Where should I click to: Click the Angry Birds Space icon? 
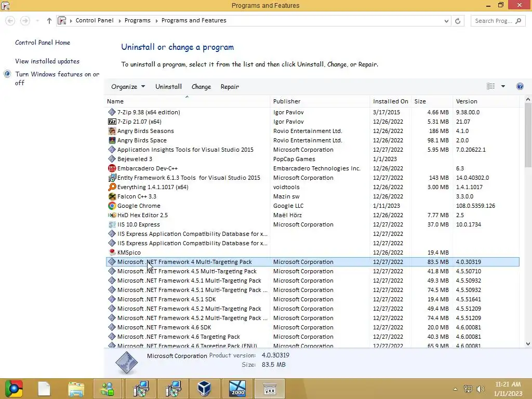112,140
